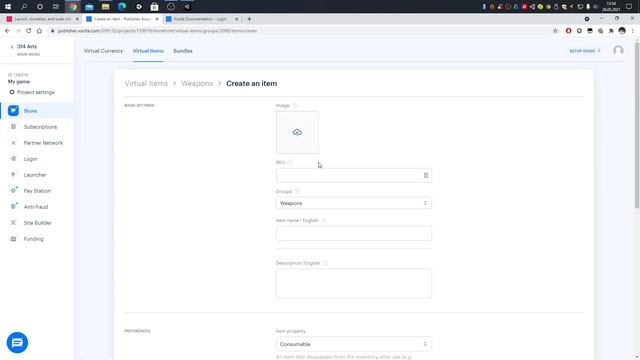
Task: Open the Site Builder section
Action: tap(37, 223)
